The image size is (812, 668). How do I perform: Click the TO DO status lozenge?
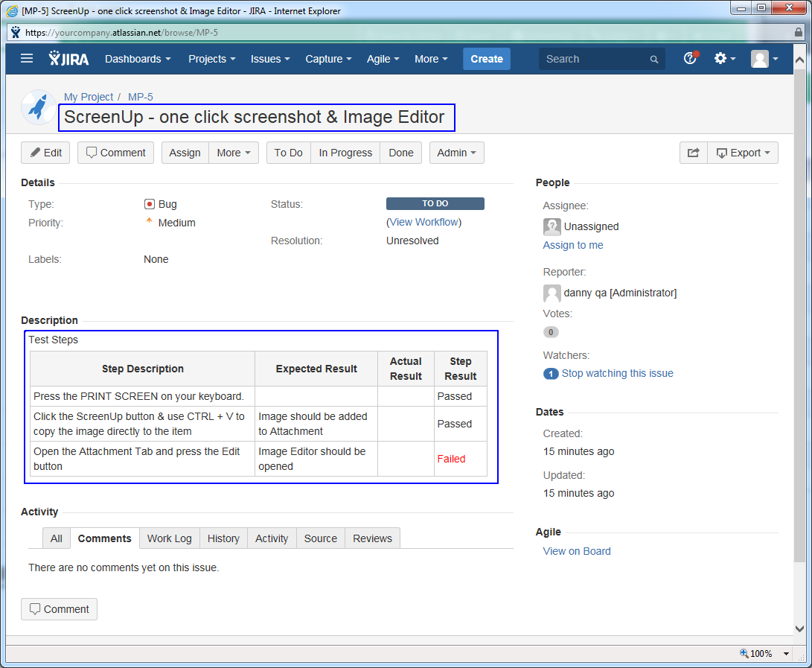click(x=435, y=203)
